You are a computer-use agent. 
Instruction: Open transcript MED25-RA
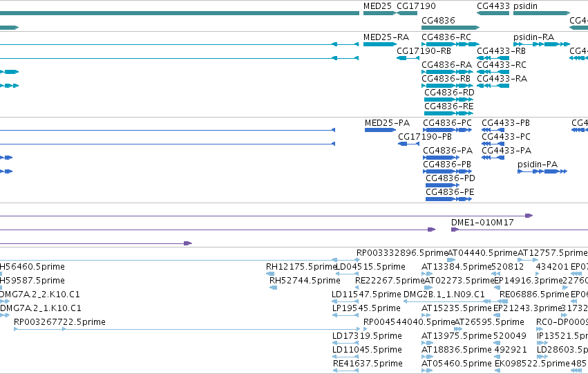(386, 37)
